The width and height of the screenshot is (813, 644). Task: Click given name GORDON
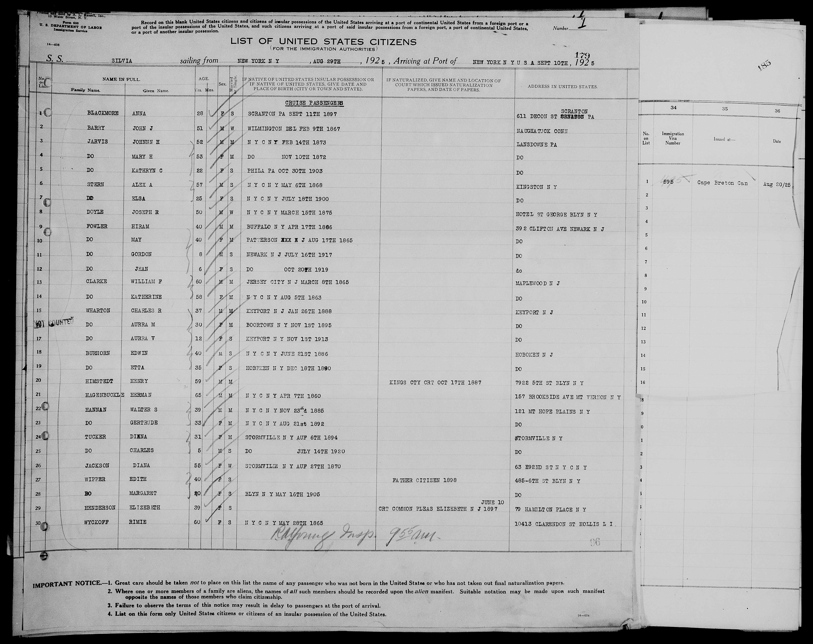142,254
